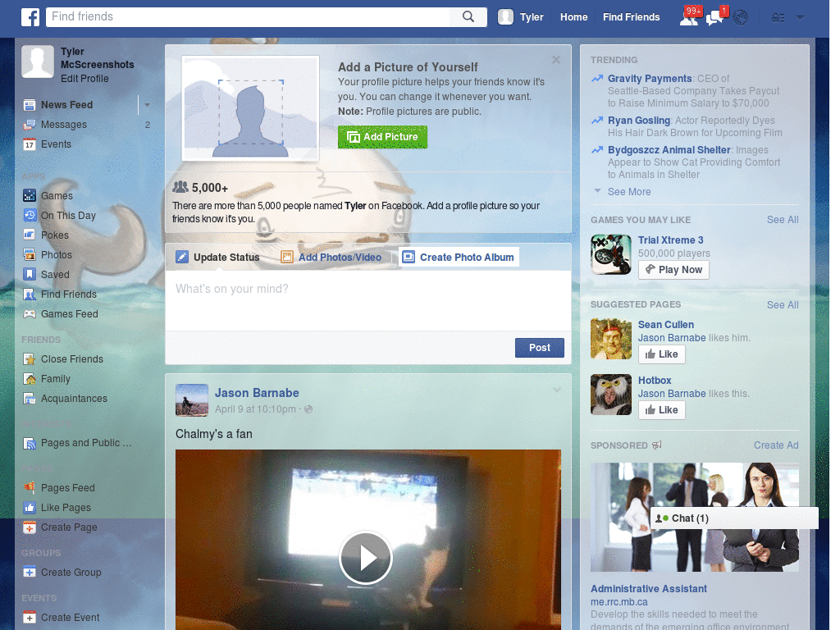Open the Gravity Payments trending topic
This screenshot has height=630, width=840.
[x=650, y=79]
